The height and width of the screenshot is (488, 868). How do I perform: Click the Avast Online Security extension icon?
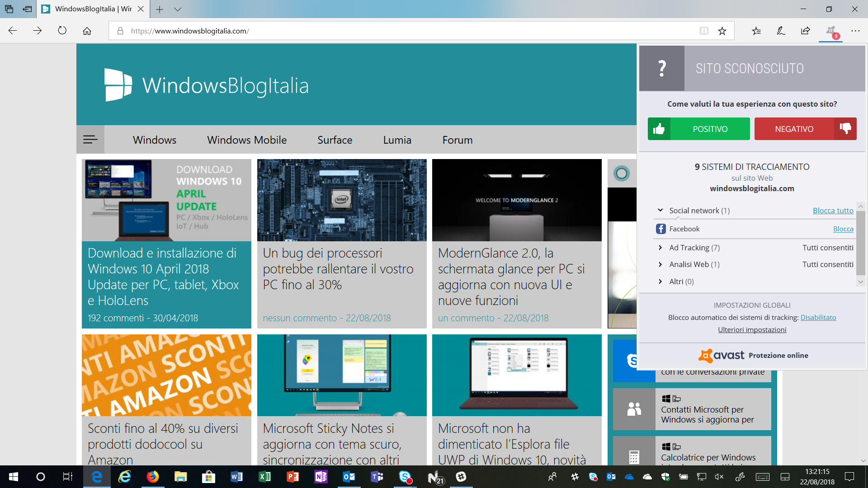[x=831, y=31]
